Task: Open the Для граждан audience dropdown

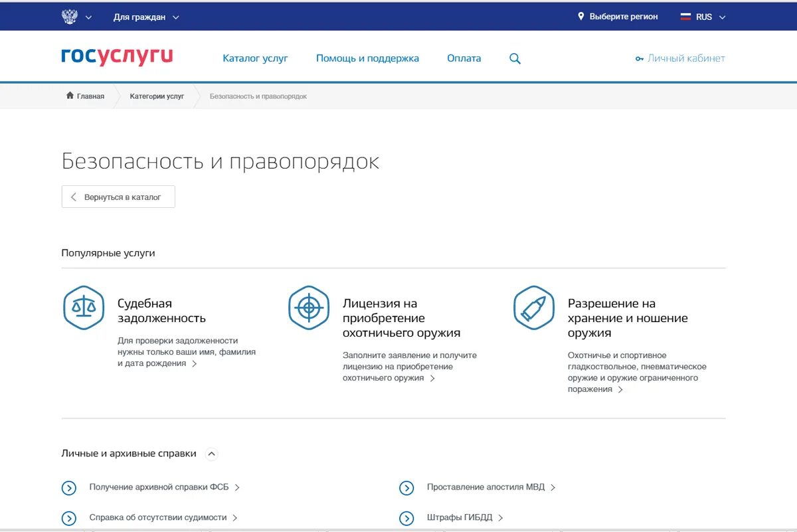Action: pos(146,17)
